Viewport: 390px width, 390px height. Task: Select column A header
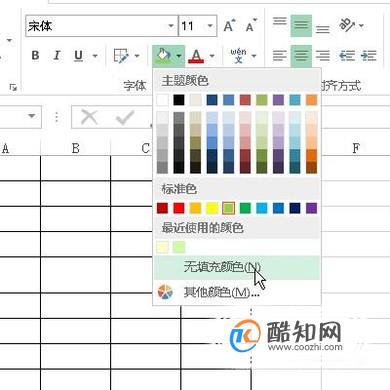pos(20,148)
